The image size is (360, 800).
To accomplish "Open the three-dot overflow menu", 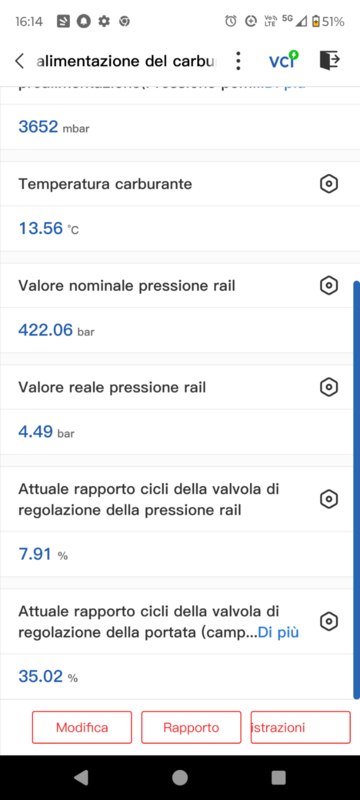I will pos(238,61).
